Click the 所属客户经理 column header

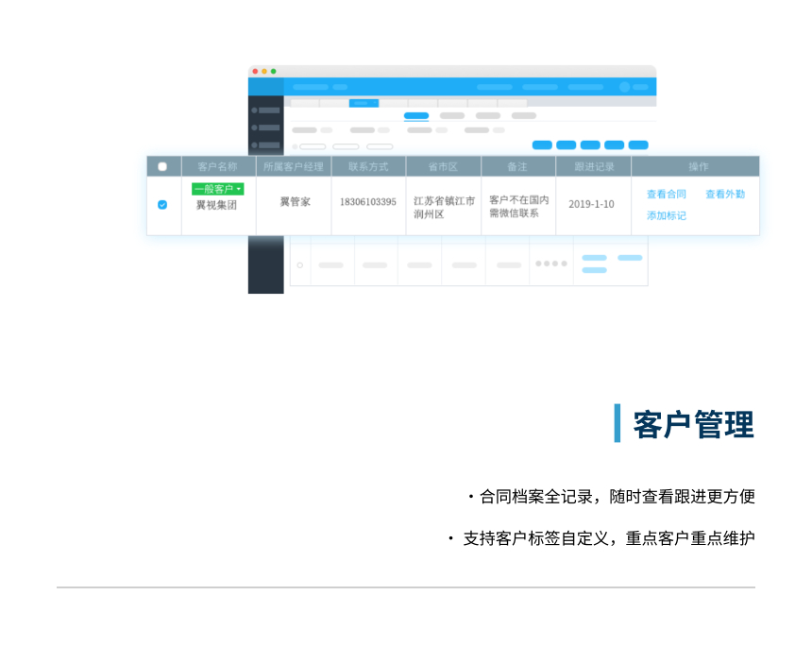pyautogui.click(x=293, y=166)
